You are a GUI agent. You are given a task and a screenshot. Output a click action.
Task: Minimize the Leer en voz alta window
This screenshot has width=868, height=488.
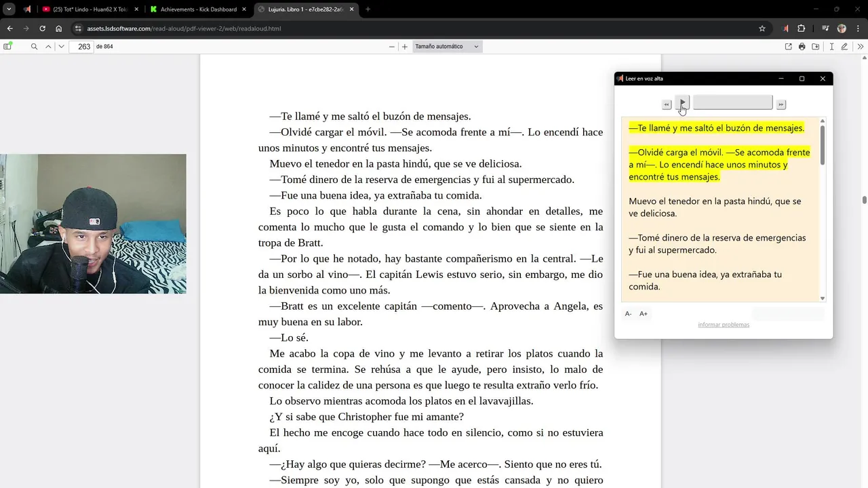pyautogui.click(x=781, y=79)
